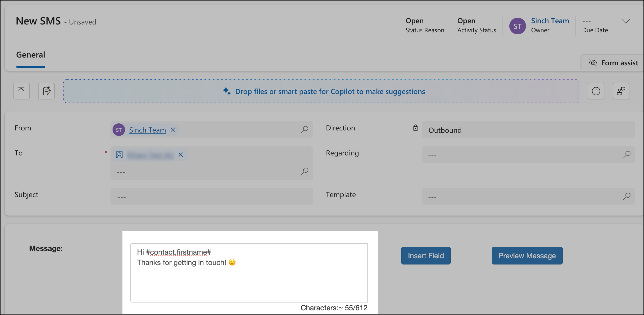Open the Regarding lookup magnifier
The height and width of the screenshot is (315, 644).
tap(627, 155)
